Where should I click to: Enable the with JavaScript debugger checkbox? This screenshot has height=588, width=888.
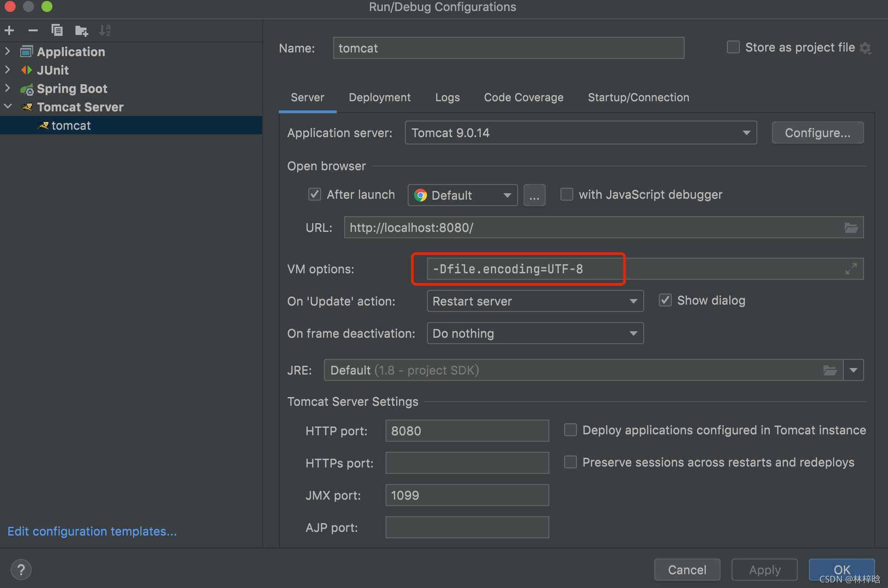[x=563, y=195]
